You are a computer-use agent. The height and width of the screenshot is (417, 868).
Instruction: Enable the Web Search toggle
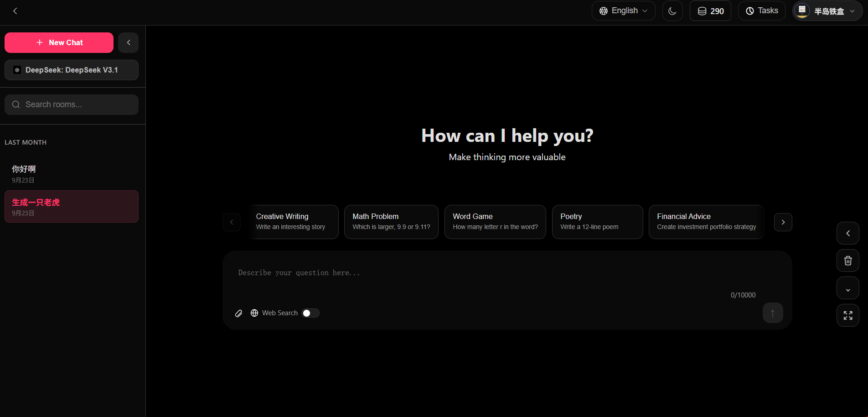[310, 313]
